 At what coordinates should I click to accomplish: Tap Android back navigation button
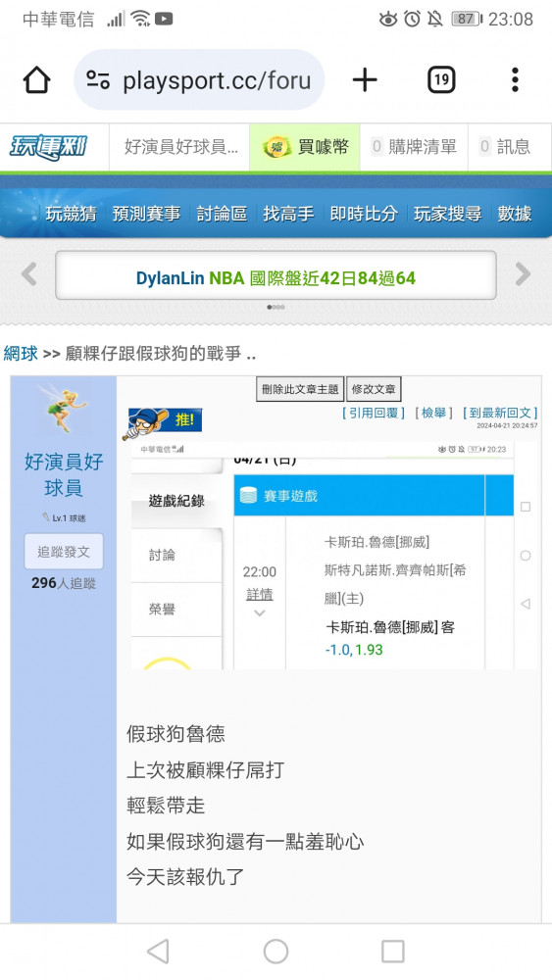[158, 952]
